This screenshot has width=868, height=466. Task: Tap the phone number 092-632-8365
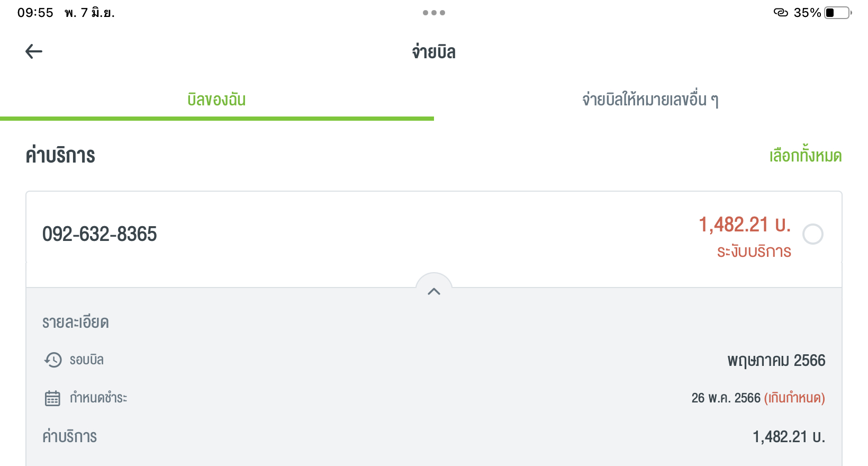coord(100,234)
